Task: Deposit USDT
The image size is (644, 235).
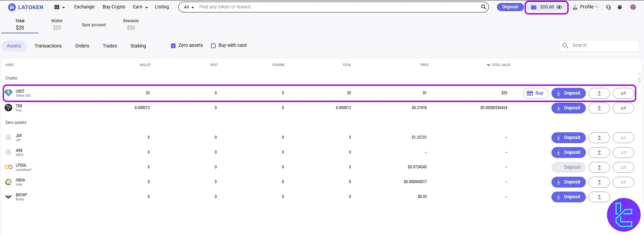Action: (568, 93)
